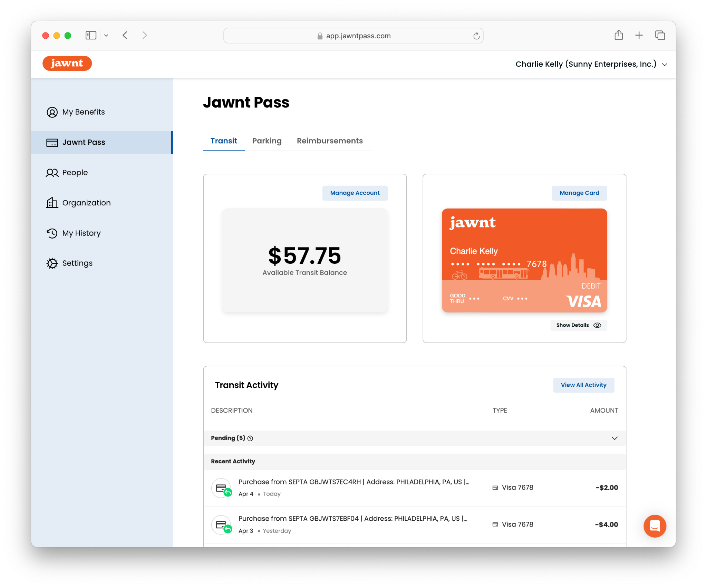Toggle the Safari sidebar button
The height and width of the screenshot is (588, 707).
click(x=91, y=35)
